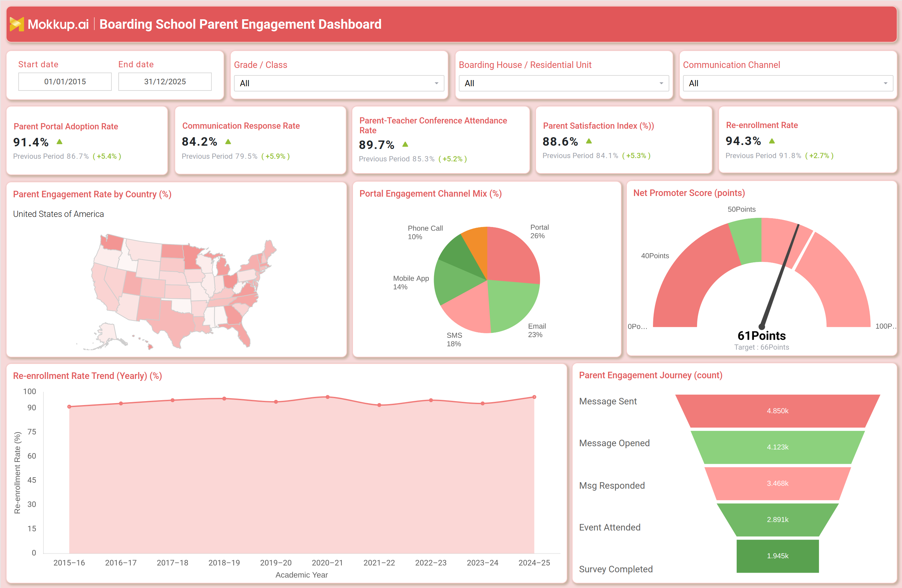Click the (+5.3%) satisfaction change text

[x=636, y=155]
